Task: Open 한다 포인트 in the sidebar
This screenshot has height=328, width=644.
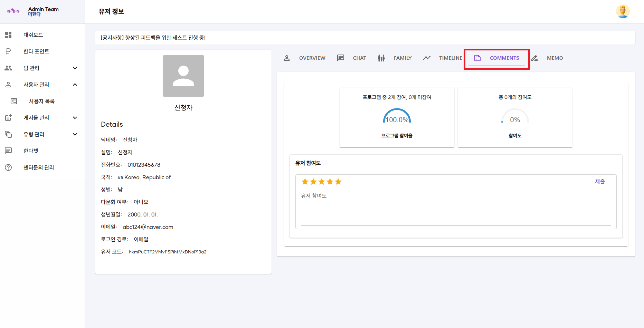Action: point(42,51)
